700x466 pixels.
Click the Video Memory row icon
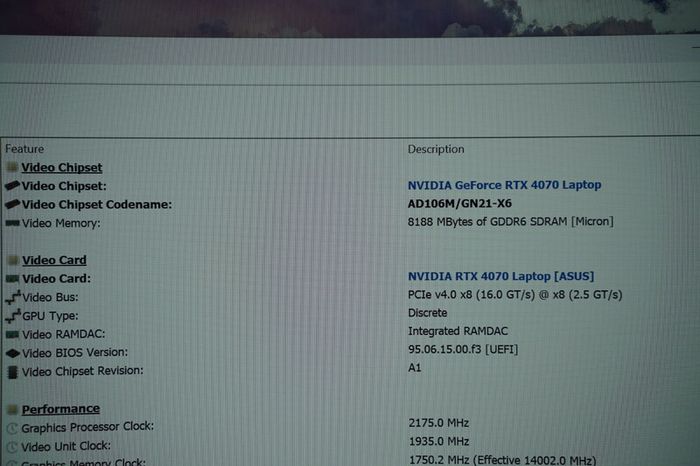click(12, 223)
